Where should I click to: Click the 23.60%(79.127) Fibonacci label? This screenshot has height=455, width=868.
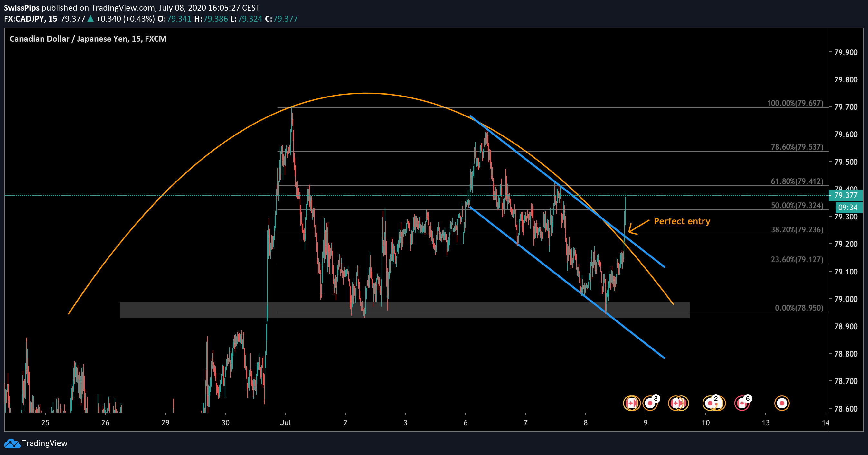tap(797, 259)
